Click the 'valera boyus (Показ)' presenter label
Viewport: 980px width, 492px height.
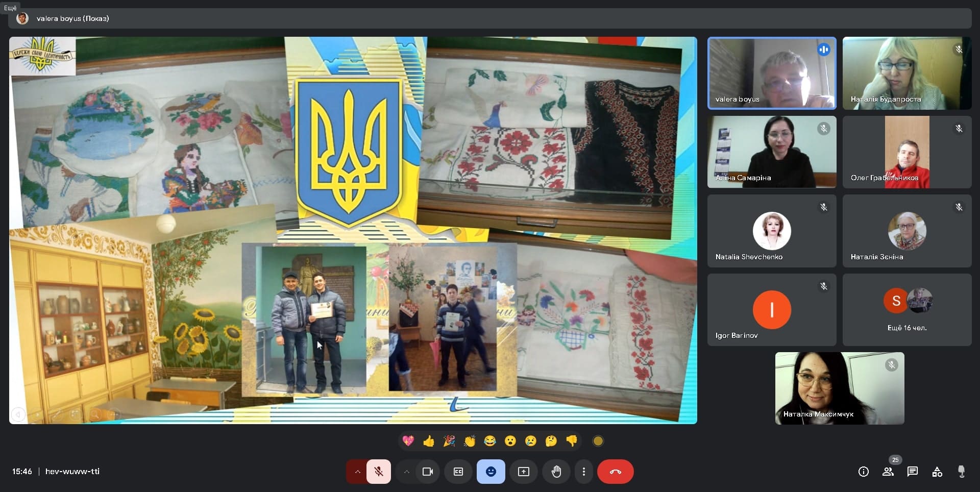(x=73, y=18)
